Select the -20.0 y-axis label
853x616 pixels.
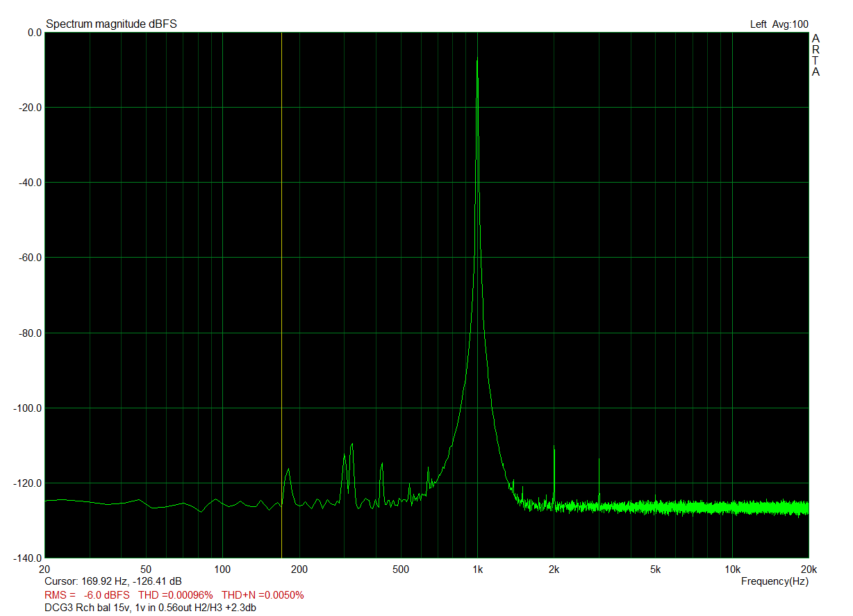(29, 108)
